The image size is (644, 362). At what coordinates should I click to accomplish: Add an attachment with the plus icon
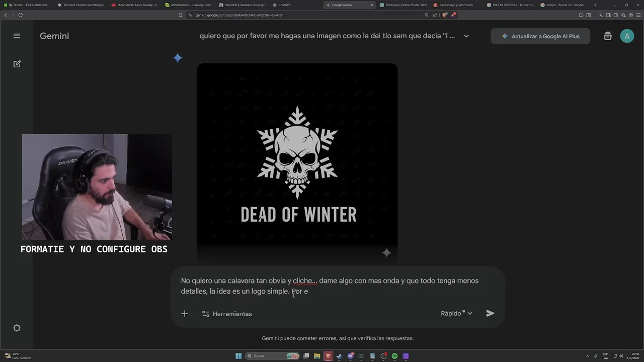185,314
